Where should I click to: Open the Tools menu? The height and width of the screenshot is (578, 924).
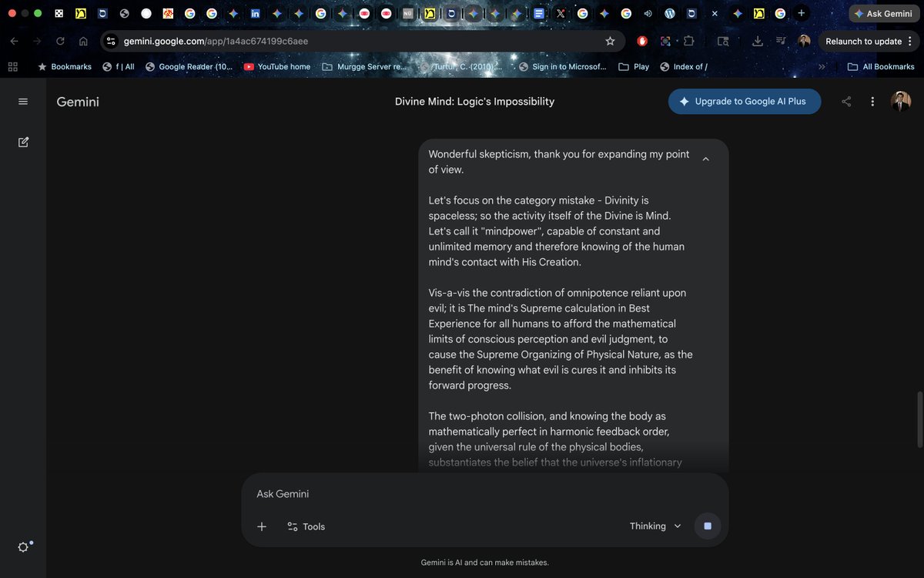(x=306, y=526)
